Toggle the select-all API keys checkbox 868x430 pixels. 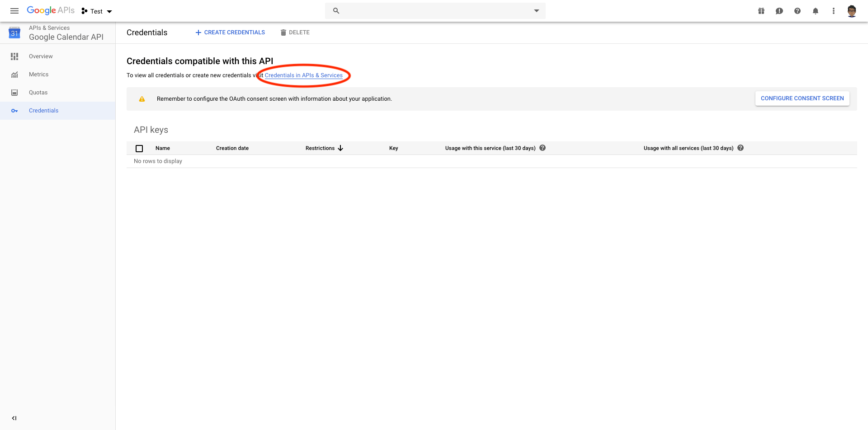(x=139, y=148)
